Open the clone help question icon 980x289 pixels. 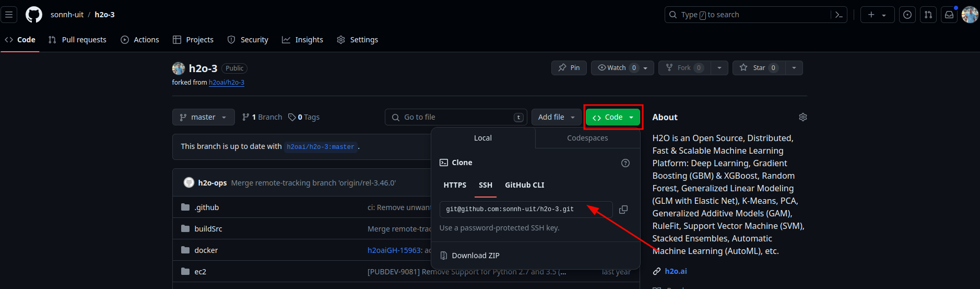[625, 163]
